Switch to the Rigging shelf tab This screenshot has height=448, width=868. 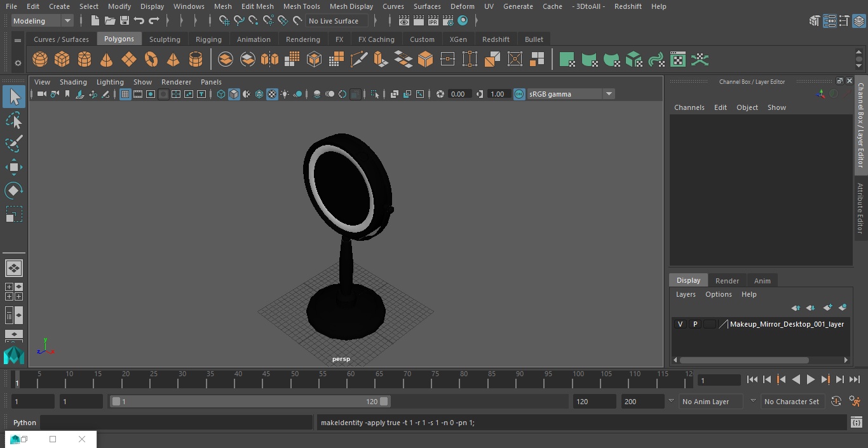coord(208,39)
